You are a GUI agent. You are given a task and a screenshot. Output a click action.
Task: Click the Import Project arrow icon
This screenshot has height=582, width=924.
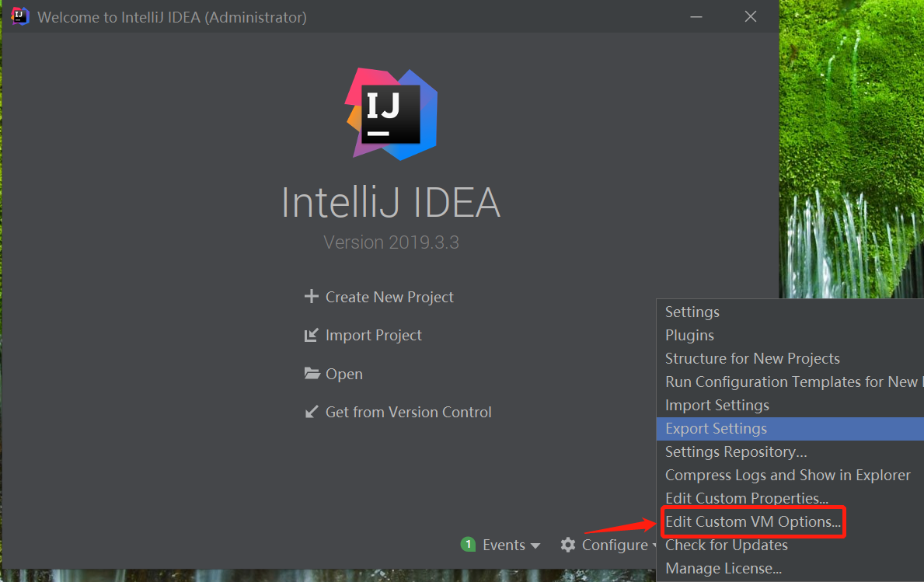click(x=312, y=335)
